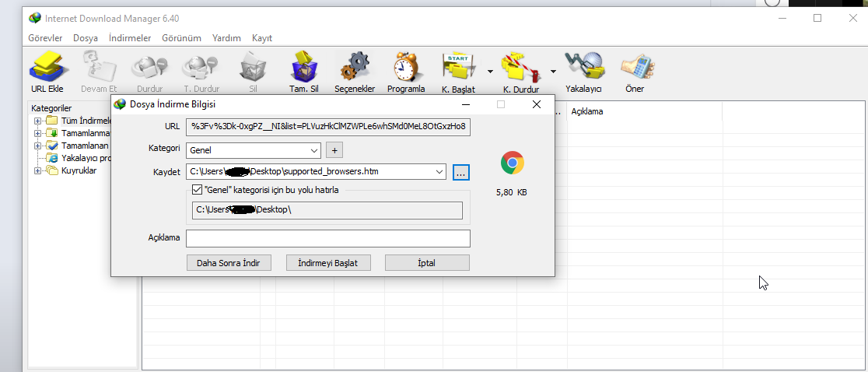
Task: Open Programla alarm clock icon
Action: [x=406, y=65]
